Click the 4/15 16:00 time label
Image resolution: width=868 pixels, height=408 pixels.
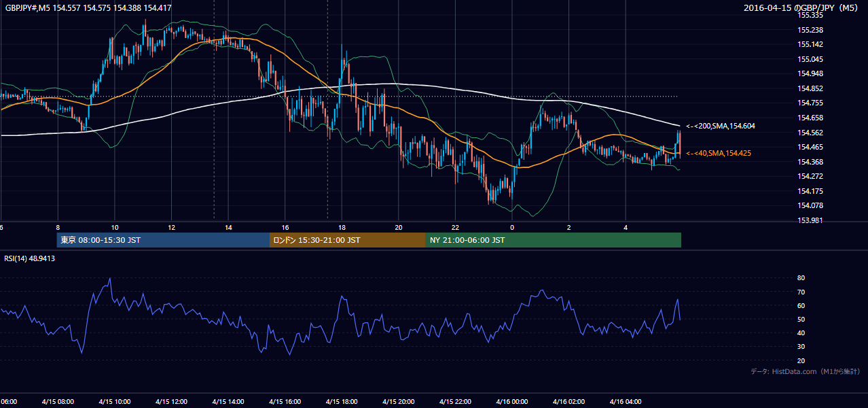pyautogui.click(x=285, y=402)
